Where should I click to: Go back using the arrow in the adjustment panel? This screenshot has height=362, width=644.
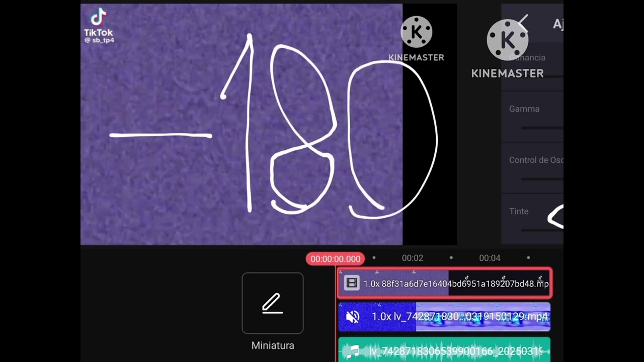[x=523, y=23]
